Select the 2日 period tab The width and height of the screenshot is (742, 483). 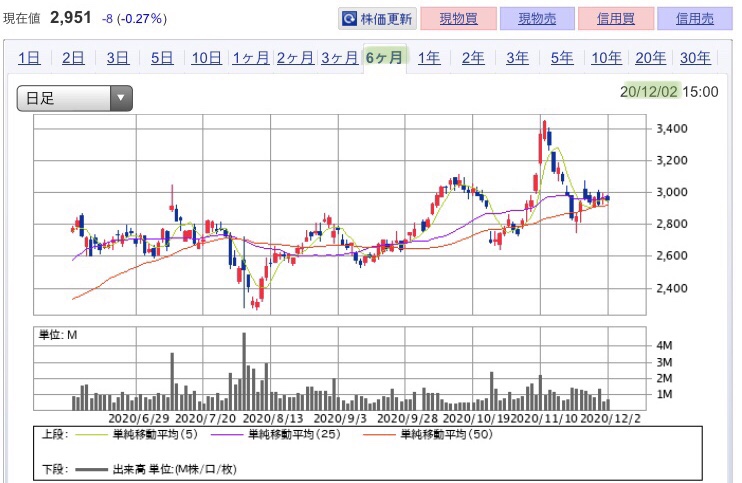73,58
